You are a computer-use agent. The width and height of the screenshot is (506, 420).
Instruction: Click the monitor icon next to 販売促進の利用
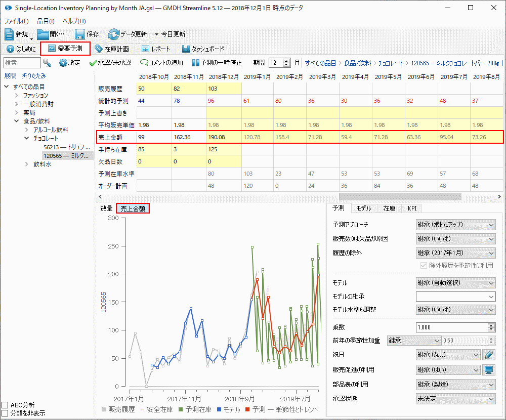pos(488,370)
